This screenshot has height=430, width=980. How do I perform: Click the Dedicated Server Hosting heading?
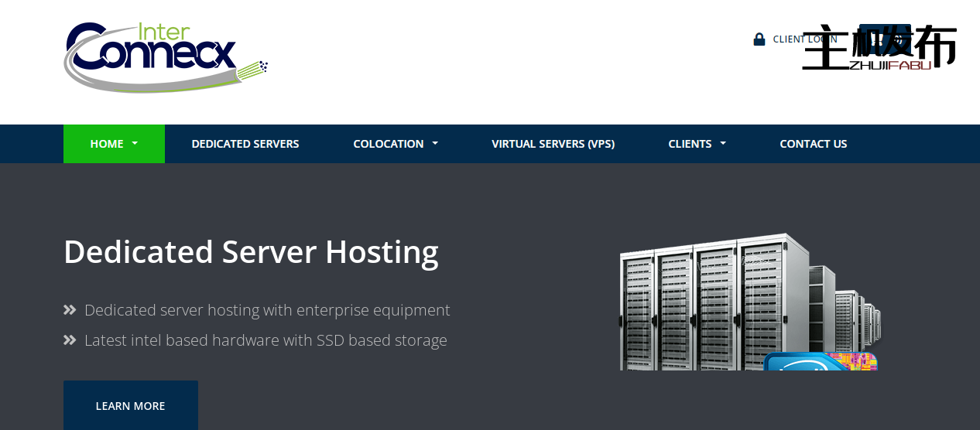tap(251, 252)
